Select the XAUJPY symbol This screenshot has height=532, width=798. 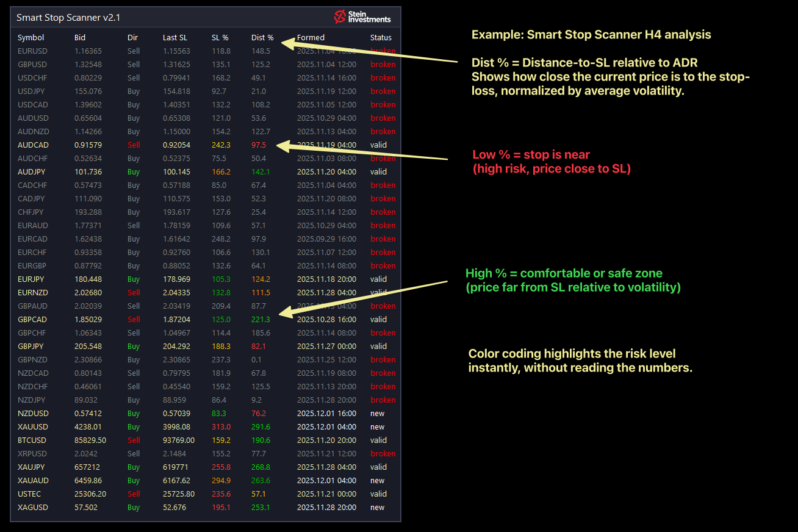pyautogui.click(x=31, y=467)
